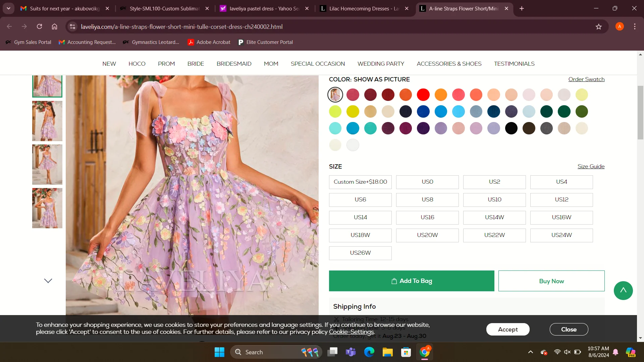
Task: Open Chrome three-dot menu
Action: pyautogui.click(x=635, y=26)
